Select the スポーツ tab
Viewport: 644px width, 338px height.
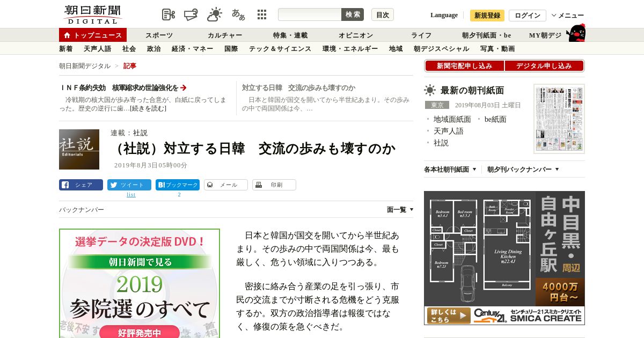point(159,35)
